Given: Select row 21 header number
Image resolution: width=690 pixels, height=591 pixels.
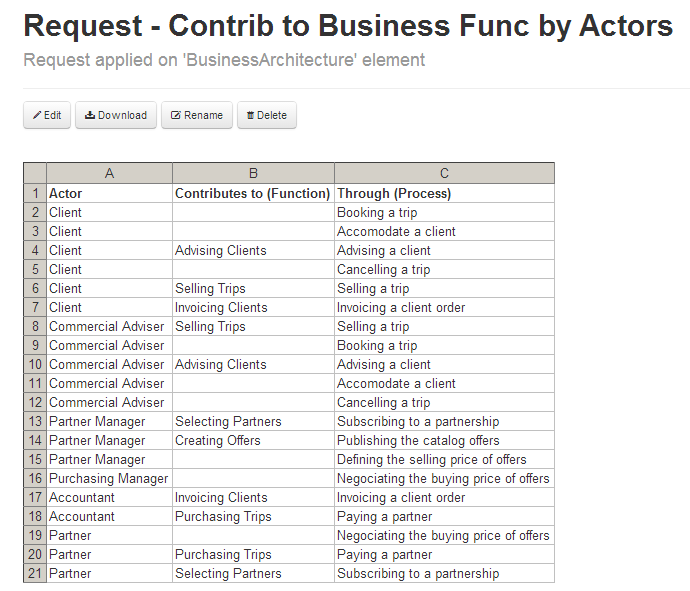Looking at the screenshot, I should pos(35,573).
